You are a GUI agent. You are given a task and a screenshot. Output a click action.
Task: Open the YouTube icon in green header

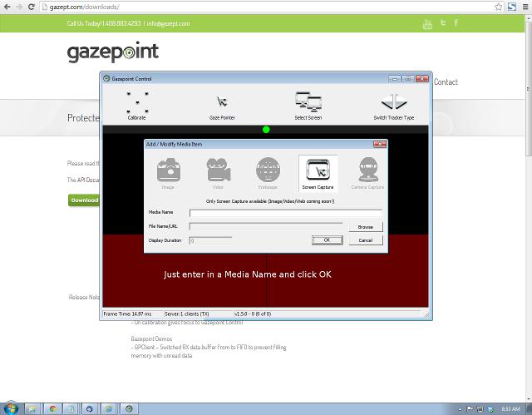coord(427,23)
